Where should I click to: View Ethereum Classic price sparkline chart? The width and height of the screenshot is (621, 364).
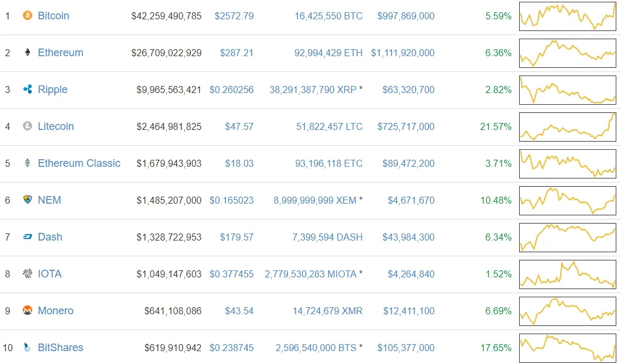(568, 164)
